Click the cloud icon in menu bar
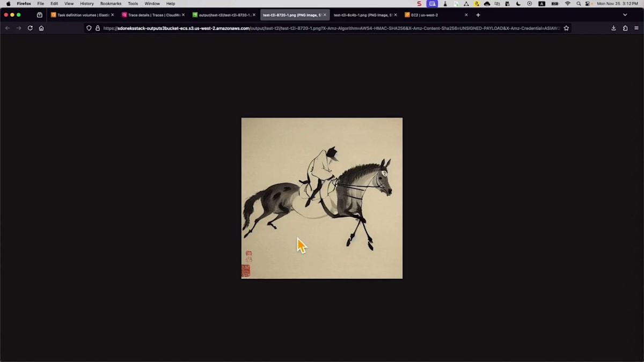644x362 pixels. [487, 4]
